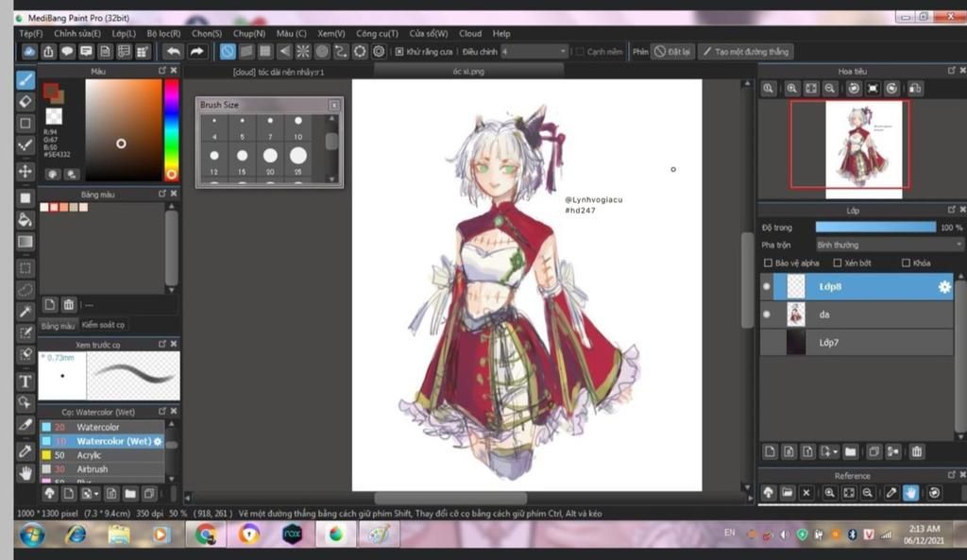Select the Airbrush brush
The width and height of the screenshot is (967, 560).
(x=102, y=469)
